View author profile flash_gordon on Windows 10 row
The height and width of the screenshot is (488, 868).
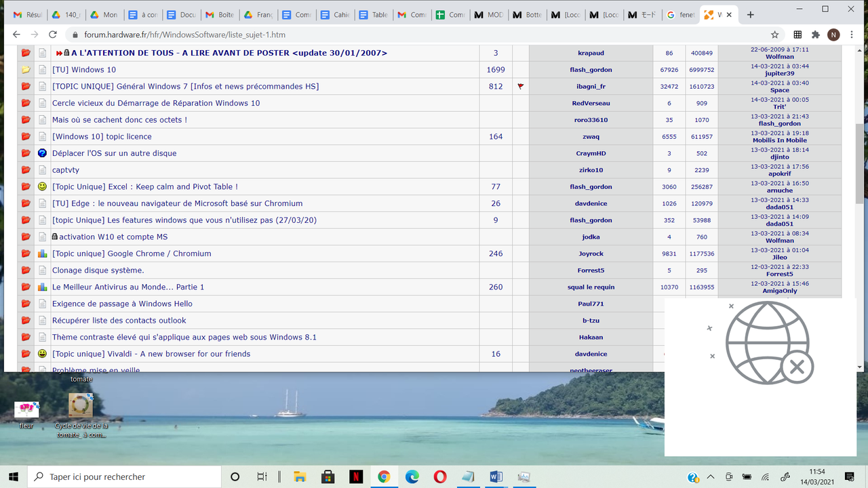click(x=591, y=70)
